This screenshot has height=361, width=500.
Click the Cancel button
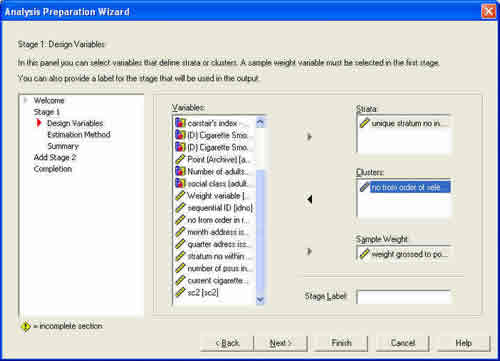click(403, 343)
